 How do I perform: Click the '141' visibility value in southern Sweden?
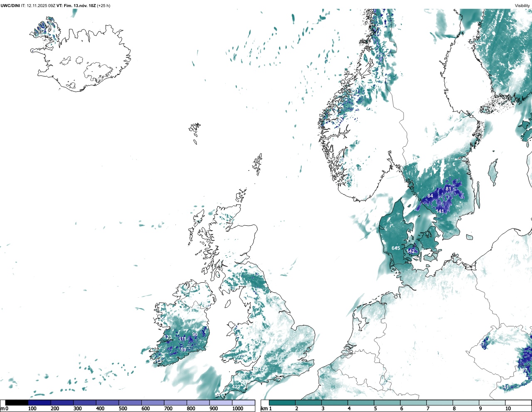440,211
